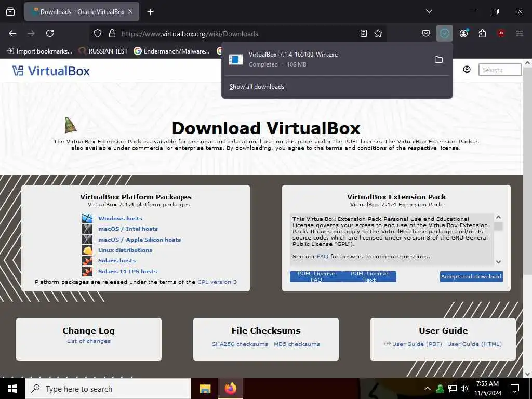
Task: Click the Linux distributions icon
Action: [87, 250]
